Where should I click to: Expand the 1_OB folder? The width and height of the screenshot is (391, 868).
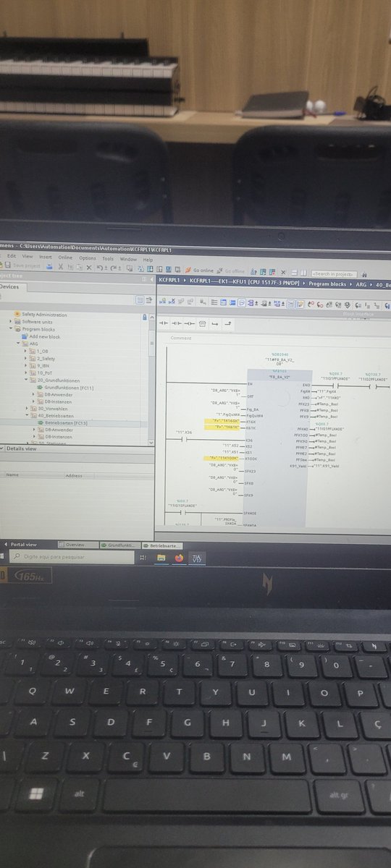[x=25, y=351]
